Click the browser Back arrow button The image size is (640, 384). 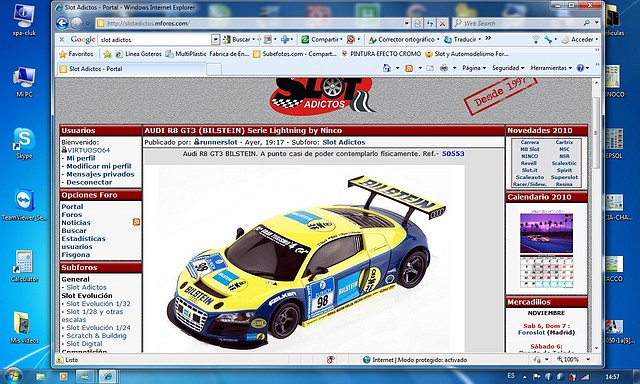62,23
